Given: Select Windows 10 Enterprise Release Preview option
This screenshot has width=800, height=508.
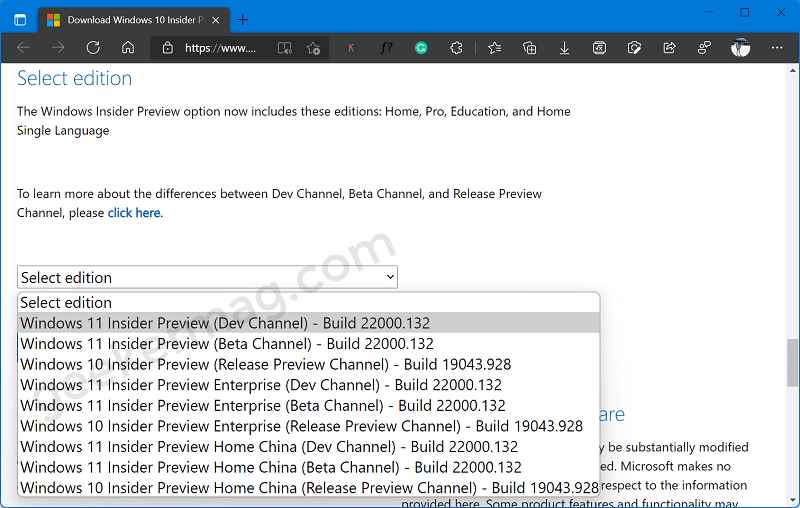Looking at the screenshot, I should coord(309,426).
